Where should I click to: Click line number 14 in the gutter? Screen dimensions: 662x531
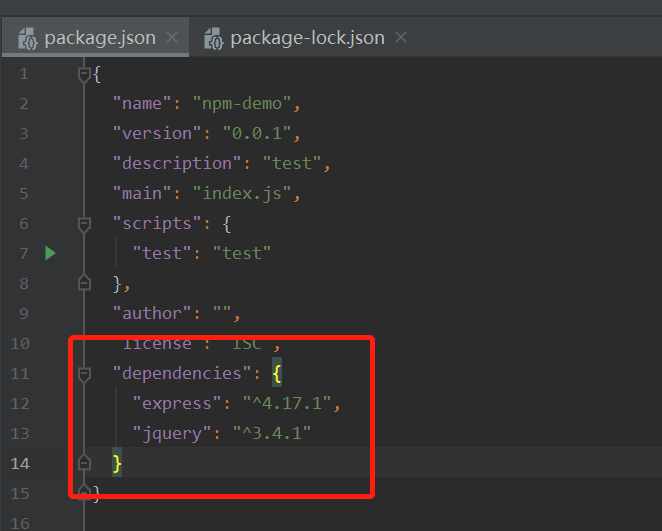point(20,463)
